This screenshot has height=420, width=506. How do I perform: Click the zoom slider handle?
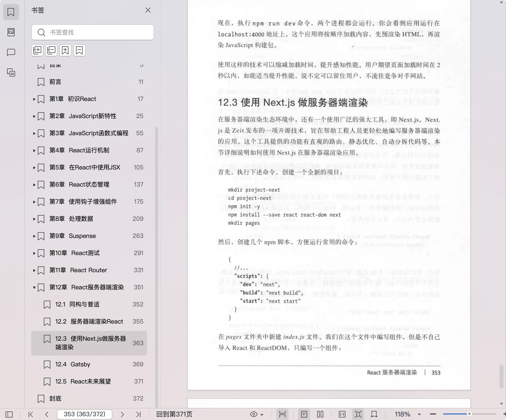[469, 414]
